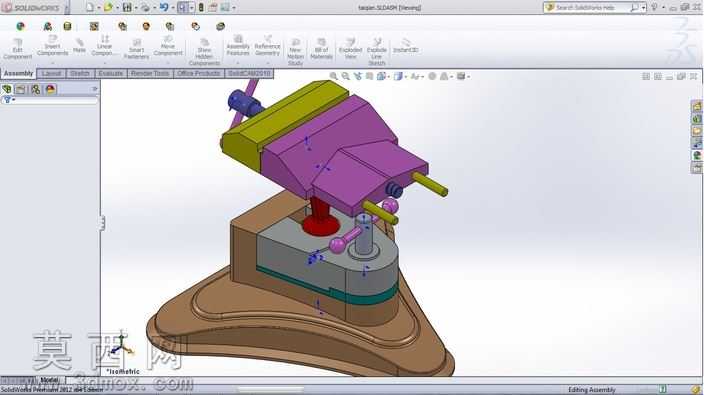
Task: Click Move Component button
Action: pos(168,46)
